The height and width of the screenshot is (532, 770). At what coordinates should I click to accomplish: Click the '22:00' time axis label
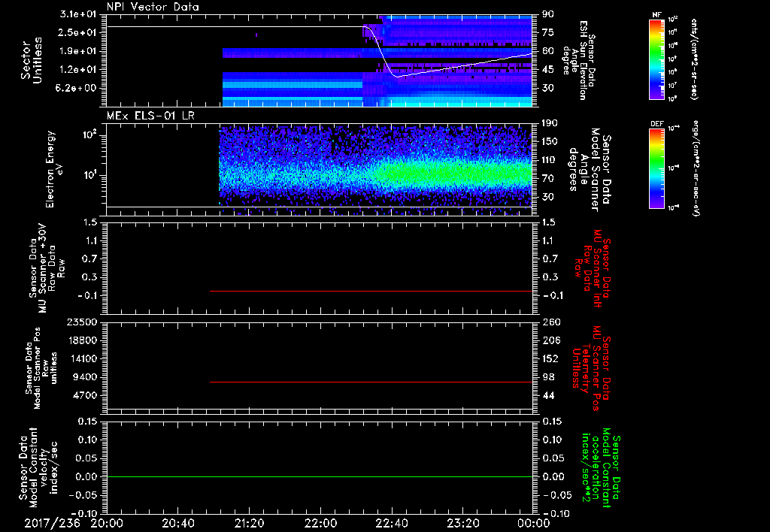(320, 523)
